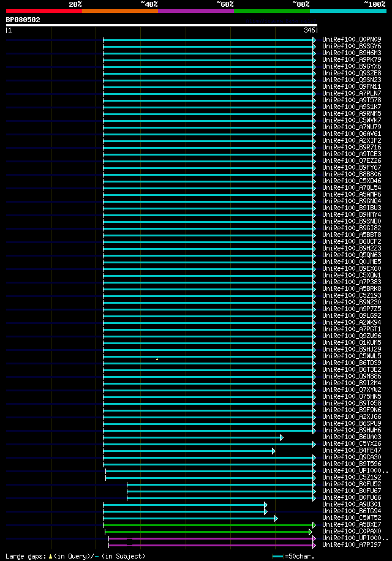Click the orange ~40% identity legend segment
The image size is (392, 561).
(x=120, y=11)
